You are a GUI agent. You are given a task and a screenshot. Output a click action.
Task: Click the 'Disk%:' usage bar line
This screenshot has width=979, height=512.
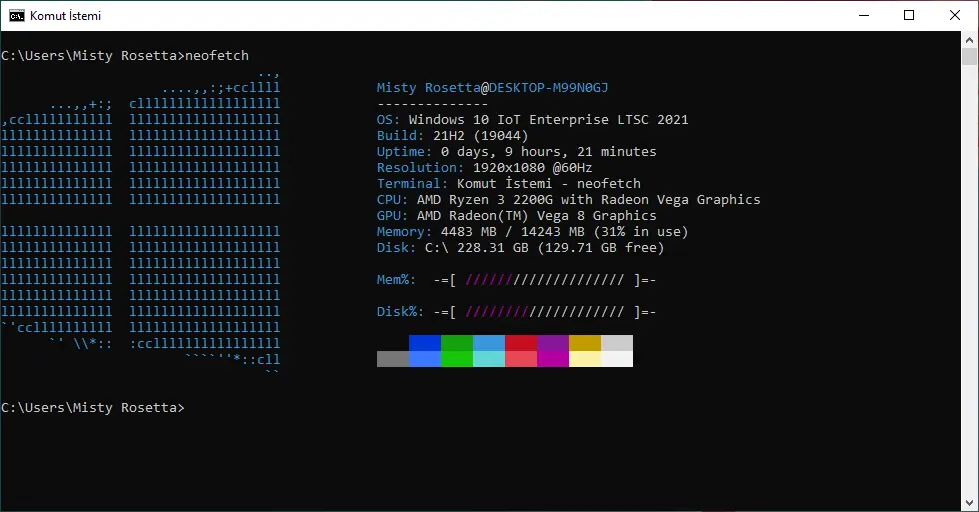tap(516, 312)
